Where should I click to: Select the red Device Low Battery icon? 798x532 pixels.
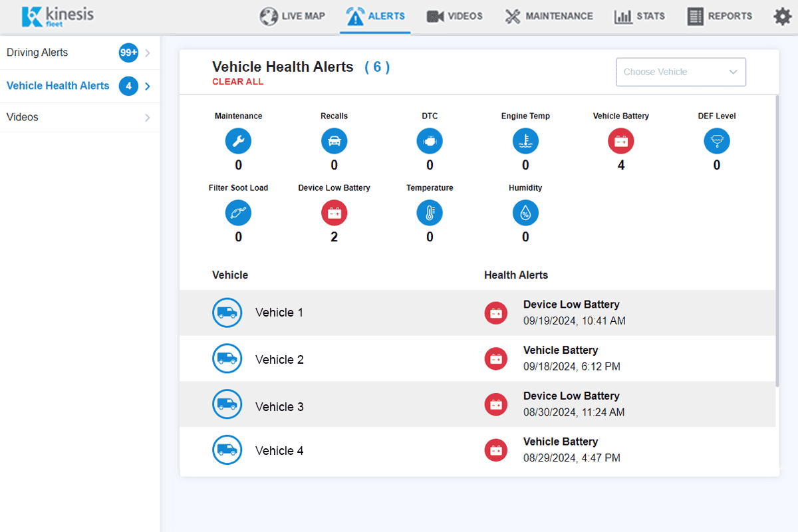[x=334, y=213]
